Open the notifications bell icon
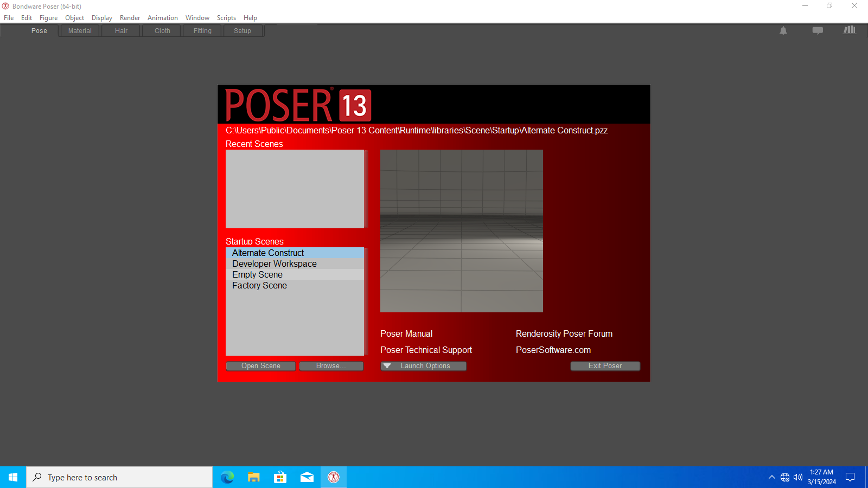The width and height of the screenshot is (868, 488). click(x=783, y=31)
